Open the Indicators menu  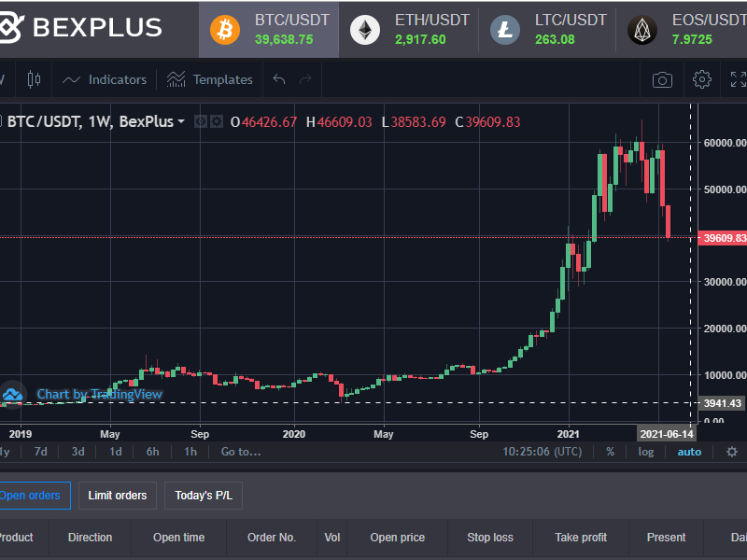[x=105, y=80]
